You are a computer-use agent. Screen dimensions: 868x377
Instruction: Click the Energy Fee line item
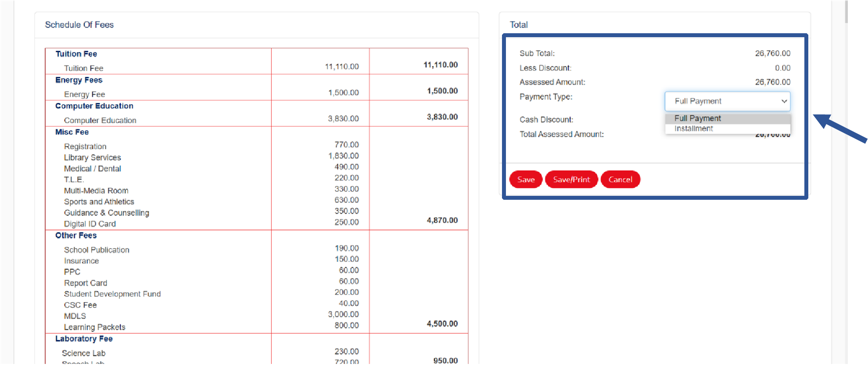pyautogui.click(x=84, y=94)
